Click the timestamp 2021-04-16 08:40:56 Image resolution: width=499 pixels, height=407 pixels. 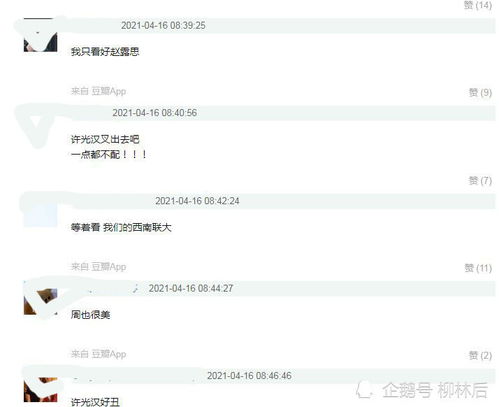coord(154,113)
